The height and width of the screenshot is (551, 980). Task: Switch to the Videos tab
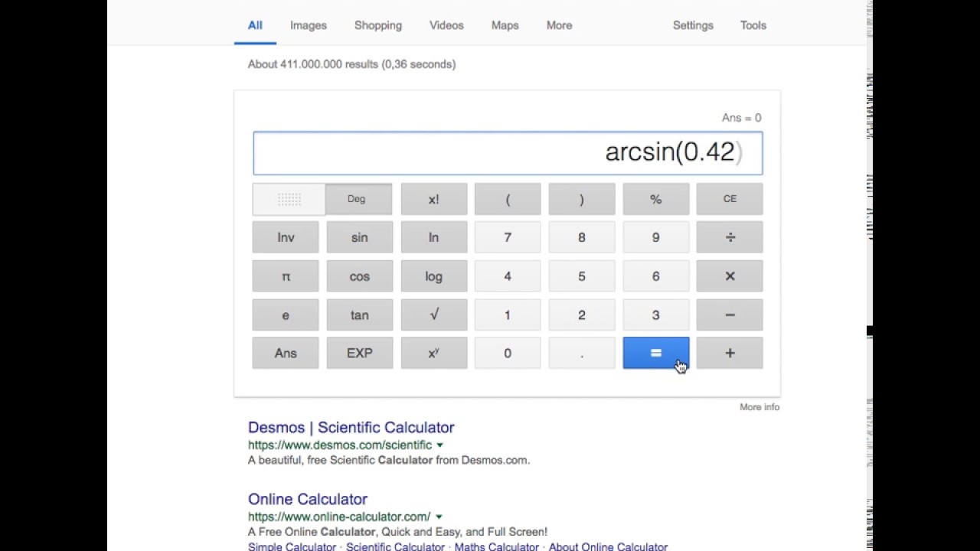[446, 25]
